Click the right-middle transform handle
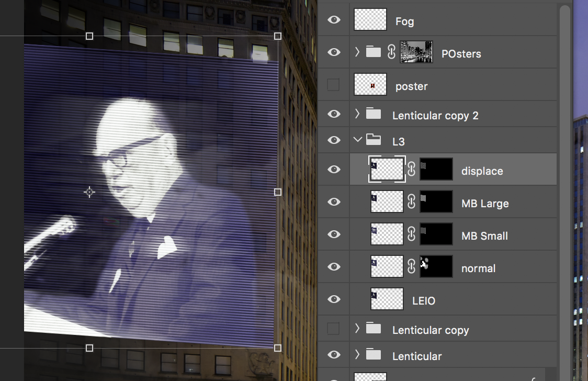 pos(277,192)
